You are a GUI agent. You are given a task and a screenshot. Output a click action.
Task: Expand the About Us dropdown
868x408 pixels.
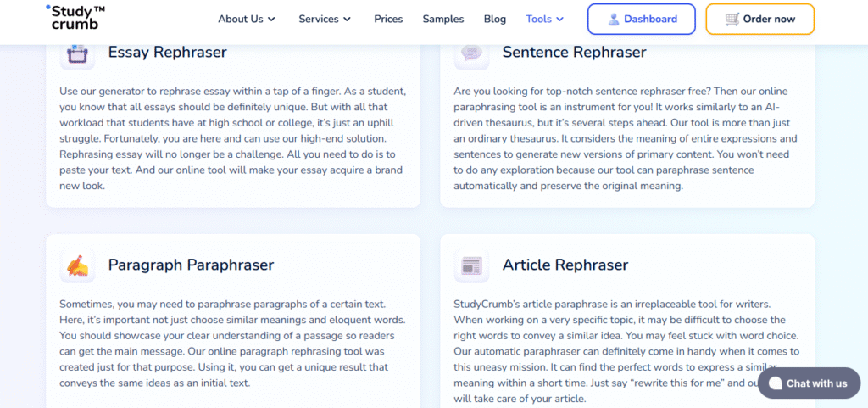[x=247, y=19]
